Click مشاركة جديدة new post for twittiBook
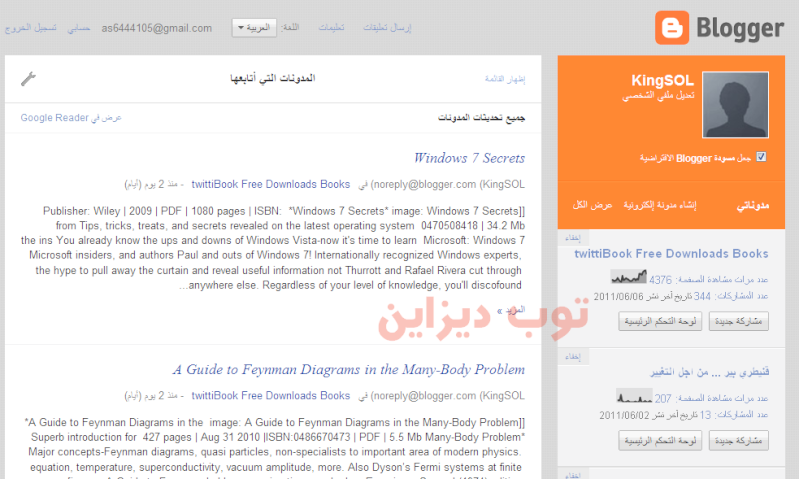The width and height of the screenshot is (799, 479). coord(738,321)
